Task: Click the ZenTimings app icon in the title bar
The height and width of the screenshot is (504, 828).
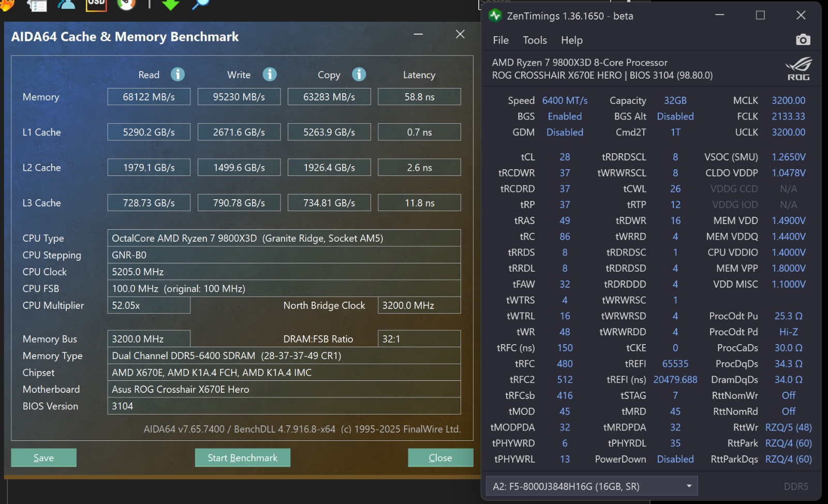Action: [495, 16]
